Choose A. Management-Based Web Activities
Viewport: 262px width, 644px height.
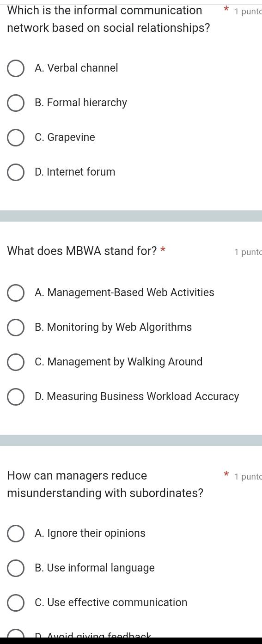pos(16,292)
